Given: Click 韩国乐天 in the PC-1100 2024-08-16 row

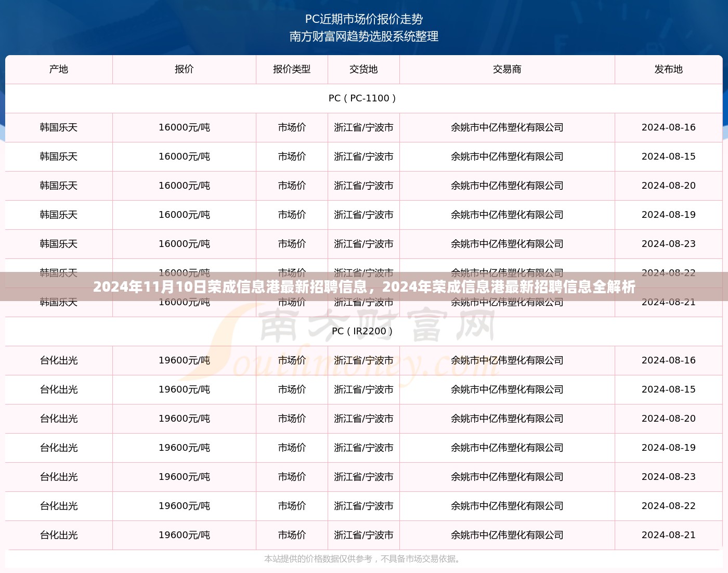Looking at the screenshot, I should (59, 127).
